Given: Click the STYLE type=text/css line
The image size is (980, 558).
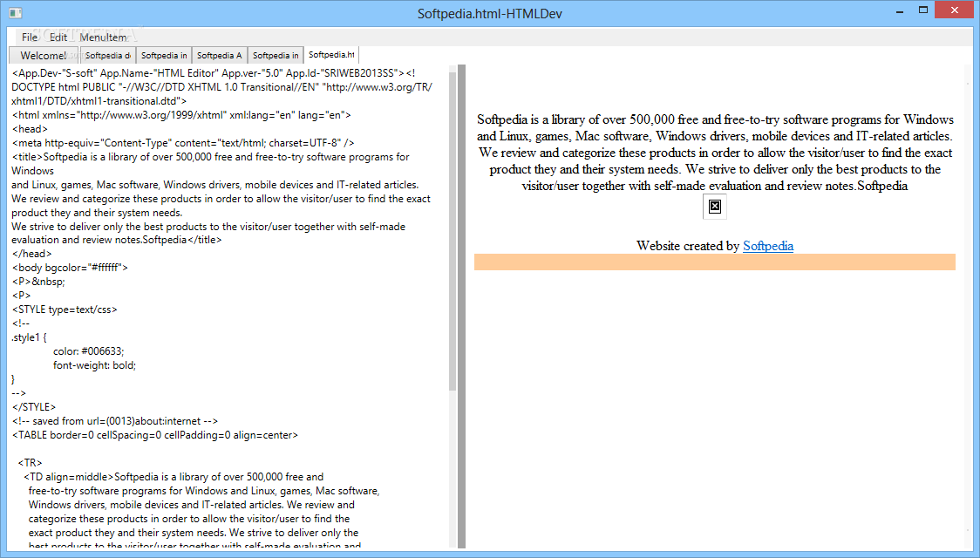Looking at the screenshot, I should 65,310.
